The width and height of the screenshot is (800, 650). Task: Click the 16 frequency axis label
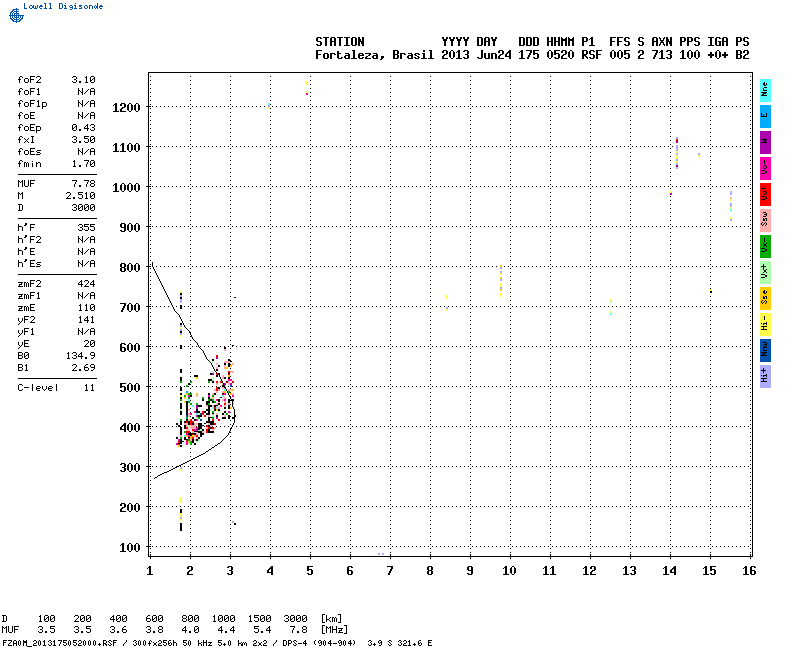point(749,571)
